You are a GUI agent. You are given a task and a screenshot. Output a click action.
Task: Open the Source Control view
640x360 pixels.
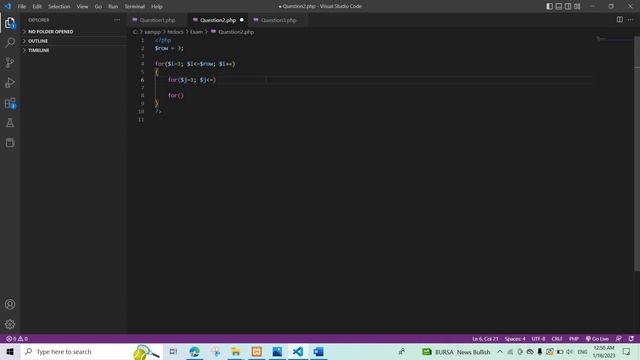click(10, 62)
